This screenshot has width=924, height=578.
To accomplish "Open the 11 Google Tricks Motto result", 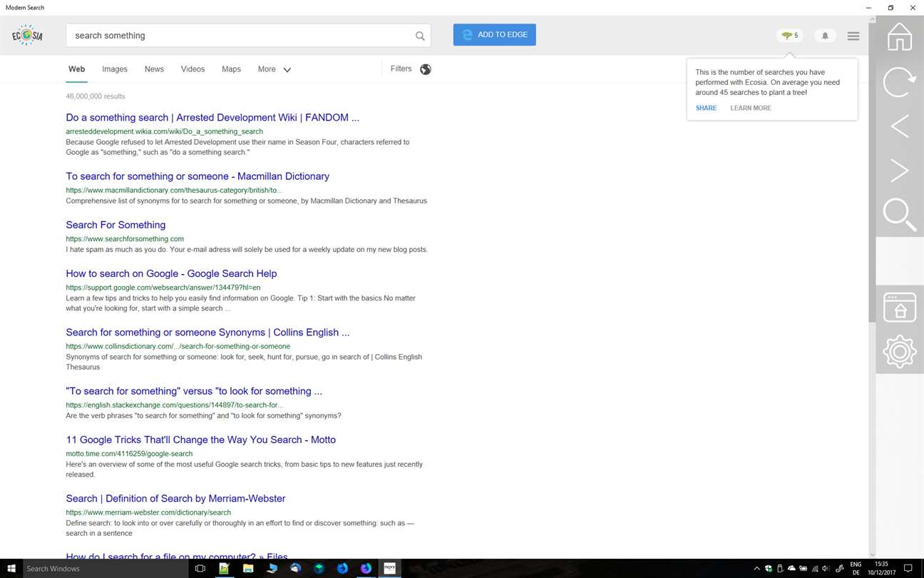I will pyautogui.click(x=200, y=440).
